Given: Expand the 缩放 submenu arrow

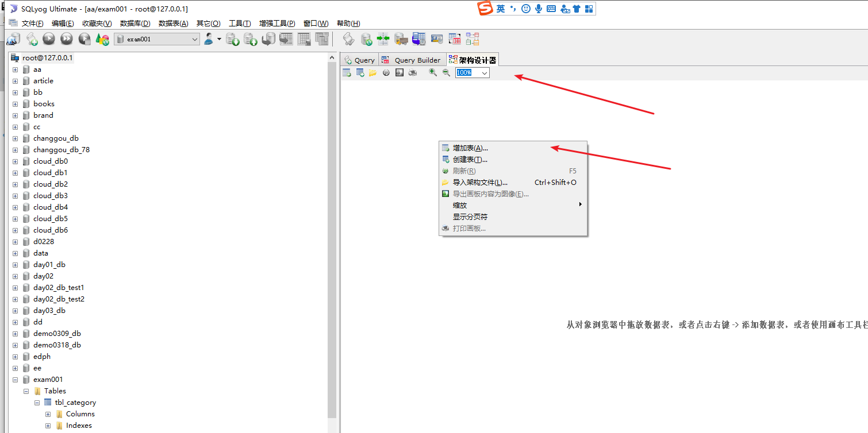Looking at the screenshot, I should point(581,205).
